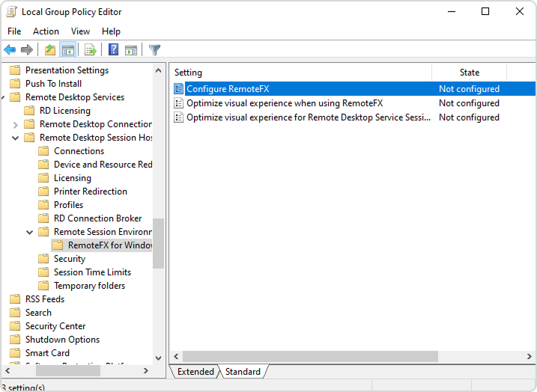Image resolution: width=537 pixels, height=392 pixels.
Task: Open Help via blue question mark icon
Action: click(x=113, y=50)
